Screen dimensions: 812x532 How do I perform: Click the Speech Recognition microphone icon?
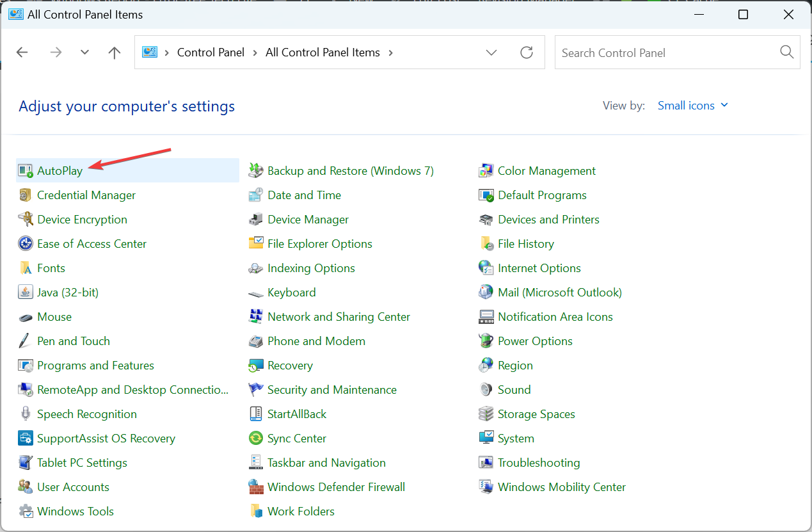tap(26, 414)
